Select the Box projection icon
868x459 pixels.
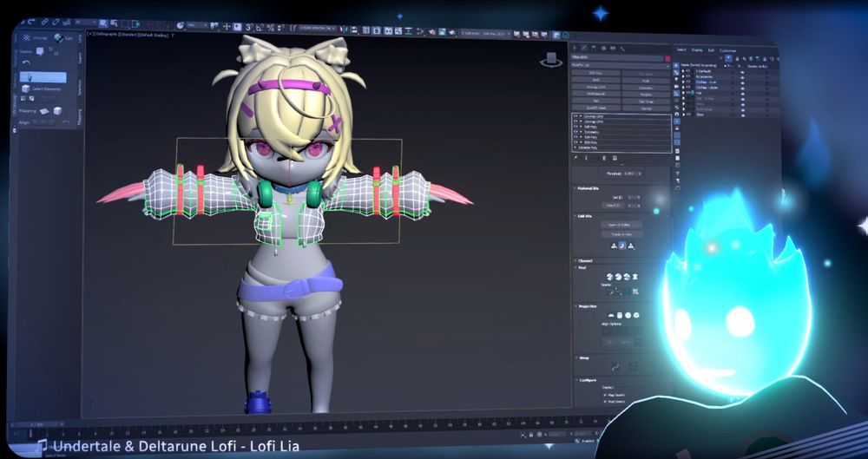[x=636, y=315]
